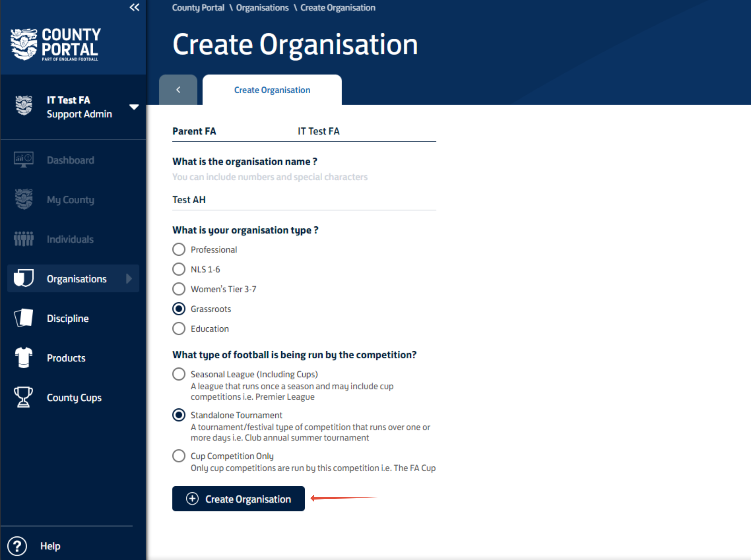Click the Discipline cards icon
Viewport: 751px width, 560px height.
tap(23, 318)
